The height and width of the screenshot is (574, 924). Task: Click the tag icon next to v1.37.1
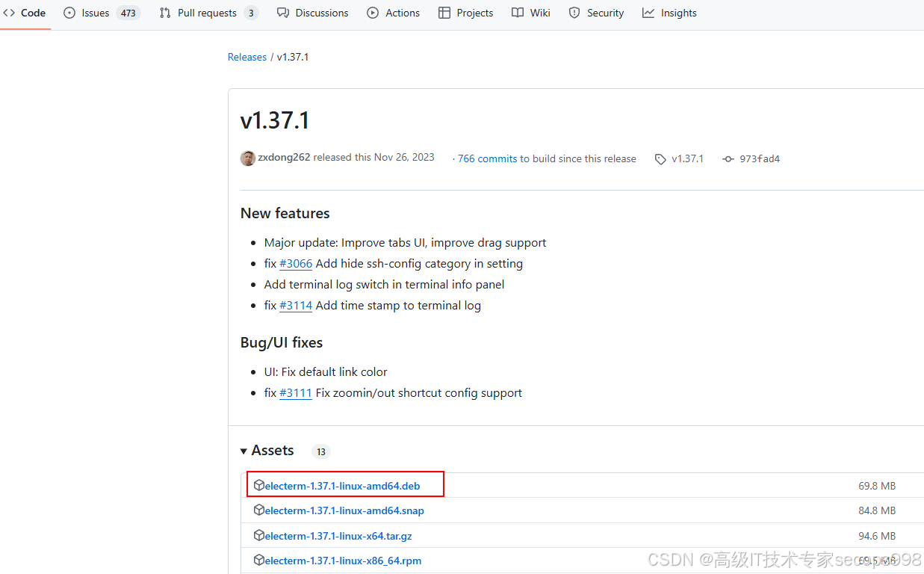pos(660,159)
